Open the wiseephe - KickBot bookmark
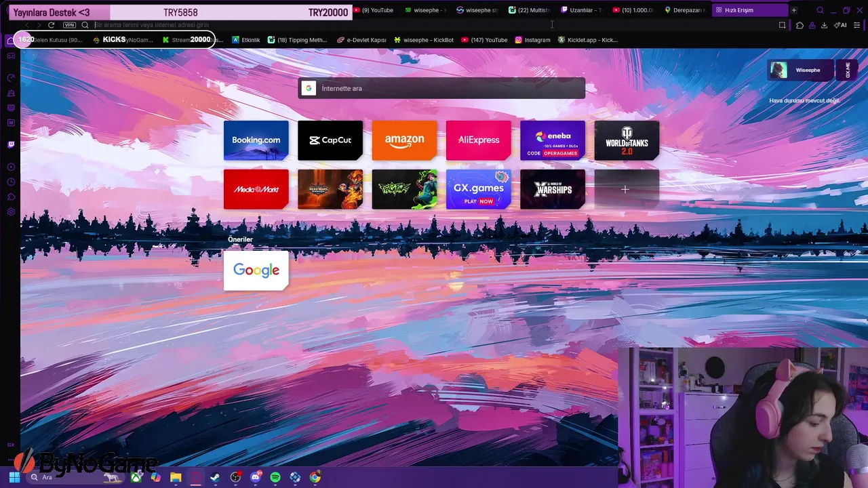Viewport: 868px width, 488px height. (x=424, y=40)
